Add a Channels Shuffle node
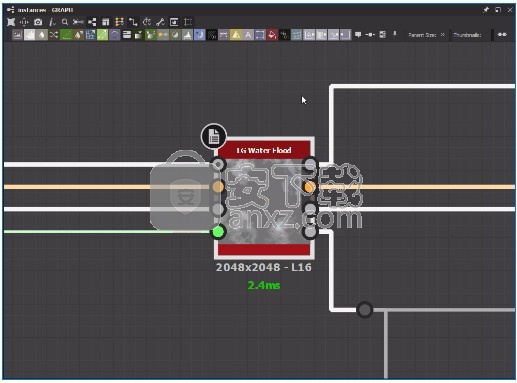Image resolution: width=517 pixels, height=383 pixels. [54, 35]
